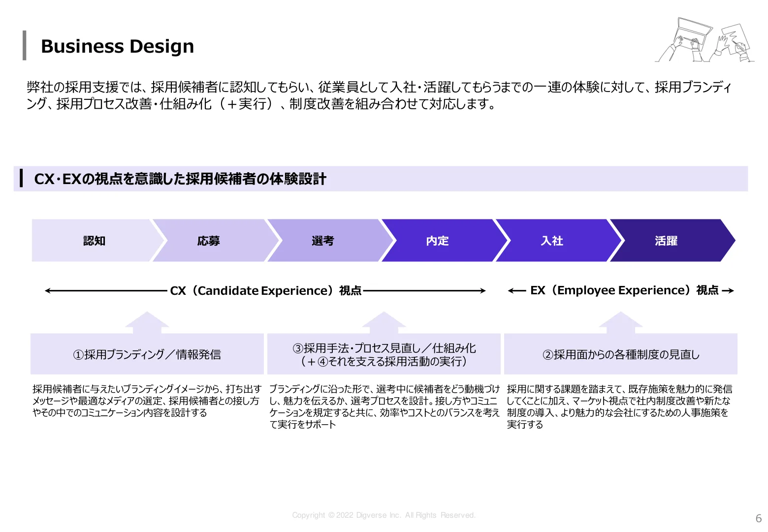
Task: Click the description starting 採用に関する課題を踏まえて
Action: click(619, 407)
